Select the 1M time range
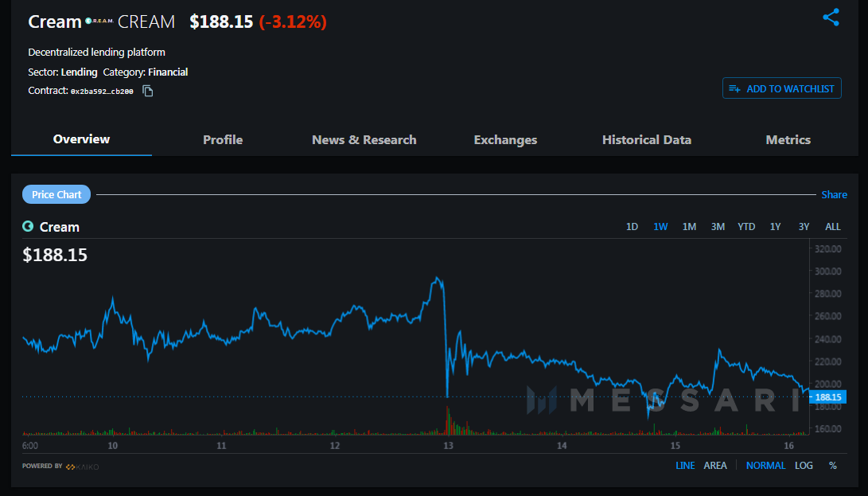The image size is (868, 496). pyautogui.click(x=689, y=226)
